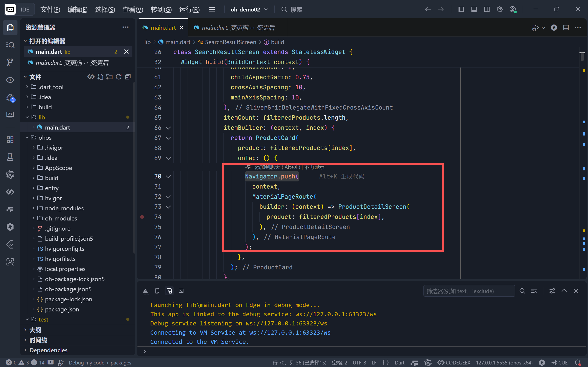Open the 运行(R) menu
588x367 pixels.
pyautogui.click(x=189, y=9)
